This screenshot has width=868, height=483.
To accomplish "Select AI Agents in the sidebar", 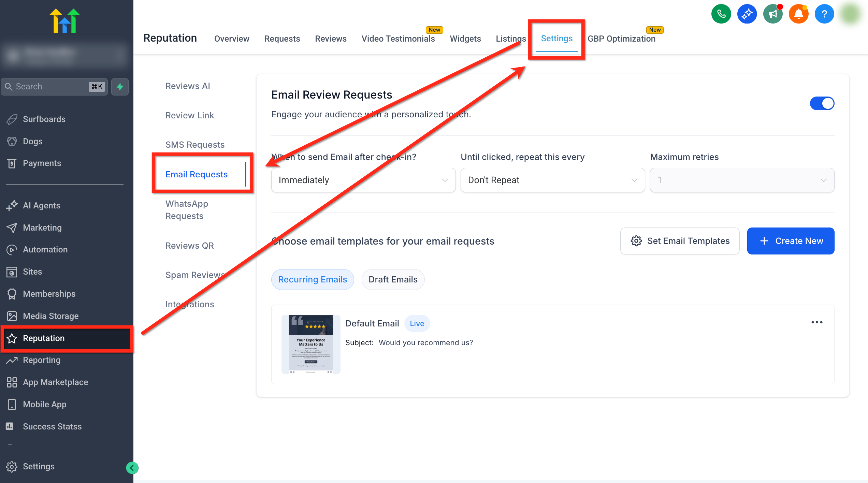I will (x=41, y=205).
